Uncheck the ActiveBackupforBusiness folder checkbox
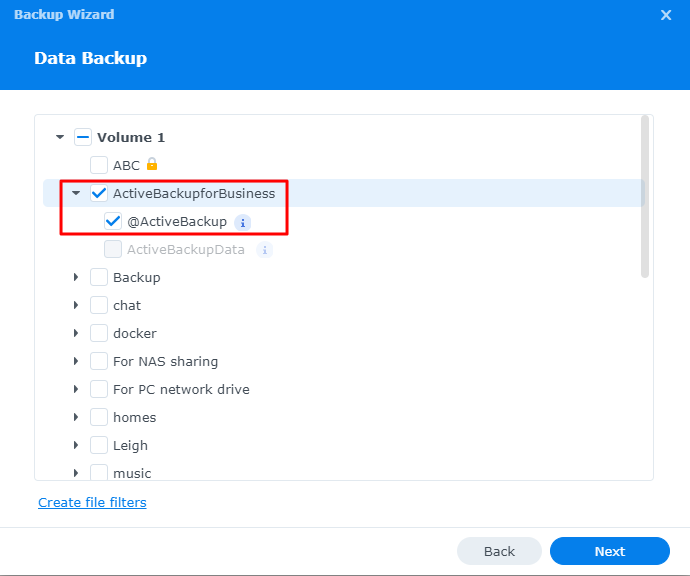Viewport: 690px width, 576px height. [x=99, y=193]
